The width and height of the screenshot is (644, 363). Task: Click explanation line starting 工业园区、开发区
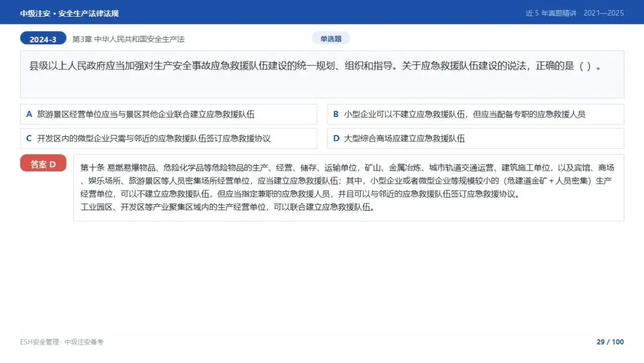pyautogui.click(x=228, y=207)
